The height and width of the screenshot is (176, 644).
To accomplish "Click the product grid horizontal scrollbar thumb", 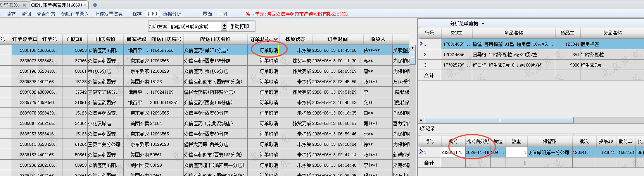I will point(499,120).
